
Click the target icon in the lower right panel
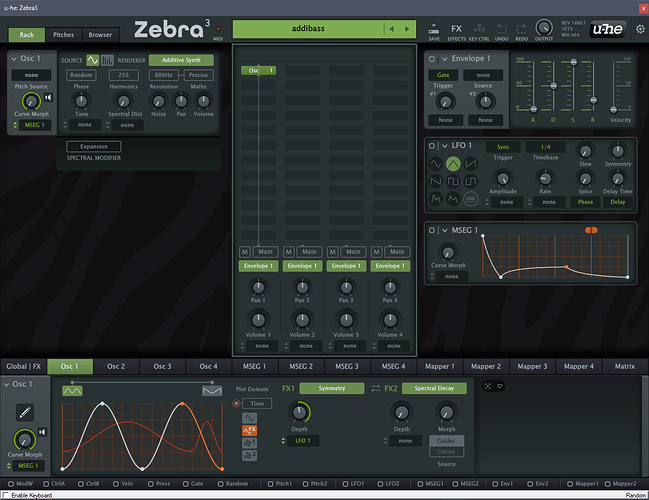pos(488,386)
